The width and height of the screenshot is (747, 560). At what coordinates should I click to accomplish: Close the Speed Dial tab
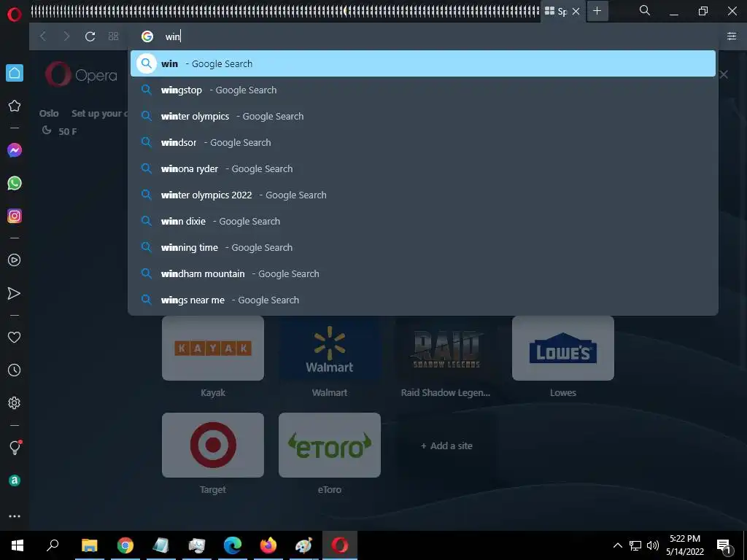point(576,12)
